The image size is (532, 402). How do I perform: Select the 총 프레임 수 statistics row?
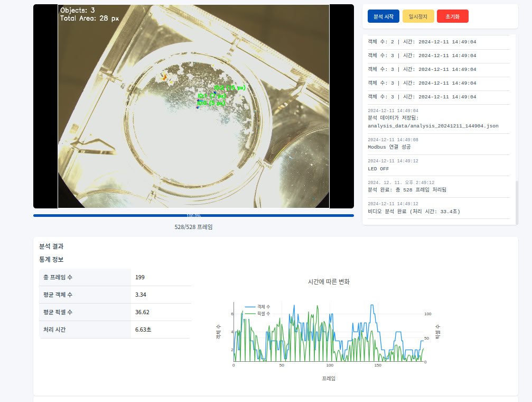115,277
